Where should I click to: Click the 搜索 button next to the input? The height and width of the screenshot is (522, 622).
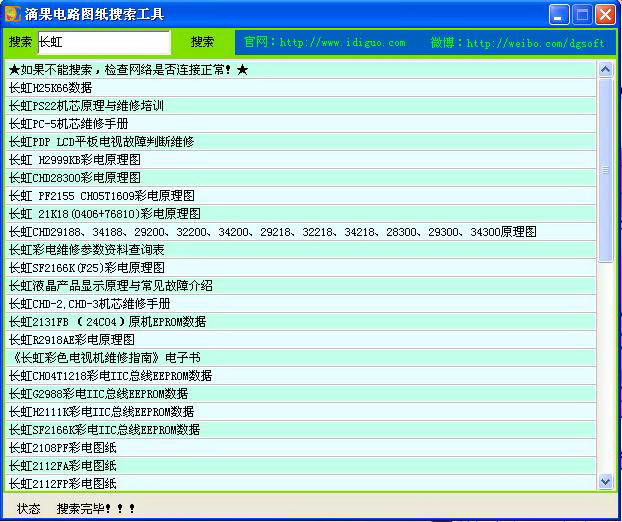coord(202,42)
